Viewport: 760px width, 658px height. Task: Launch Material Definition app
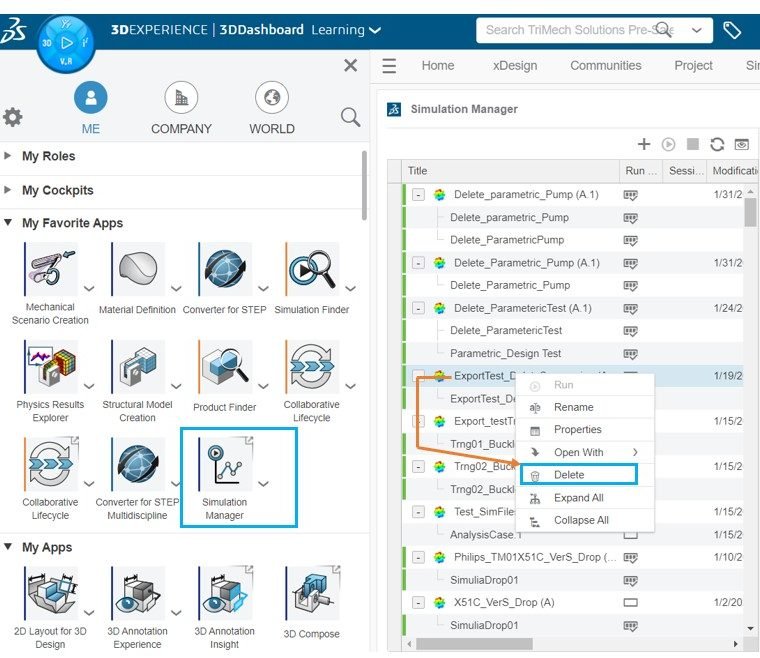point(138,269)
